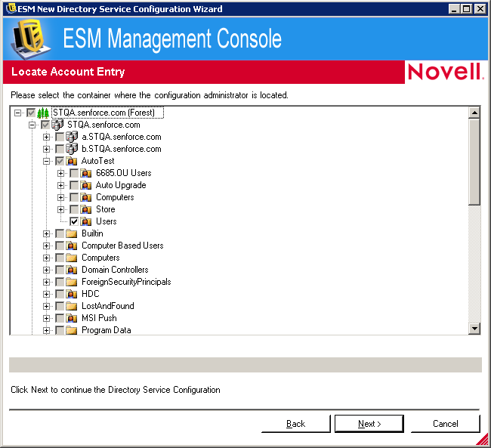The width and height of the screenshot is (491, 448).
Task: Select the "AutoTest" label
Action: (x=97, y=161)
